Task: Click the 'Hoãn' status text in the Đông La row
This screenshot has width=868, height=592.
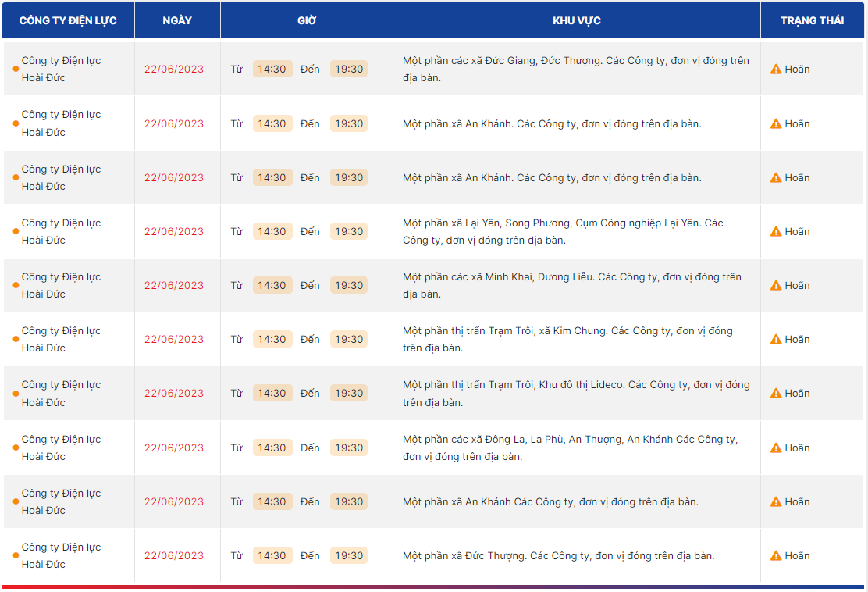Action: coord(797,448)
